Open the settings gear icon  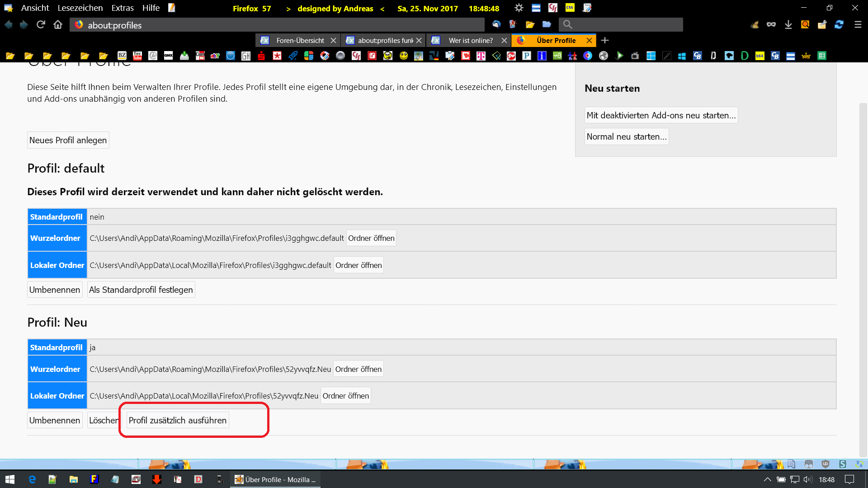[519, 8]
